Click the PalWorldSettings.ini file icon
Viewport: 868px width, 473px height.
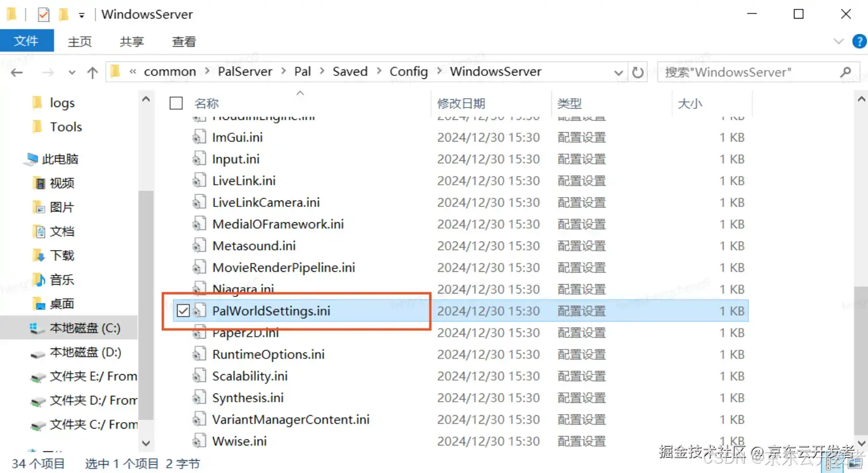coord(200,311)
